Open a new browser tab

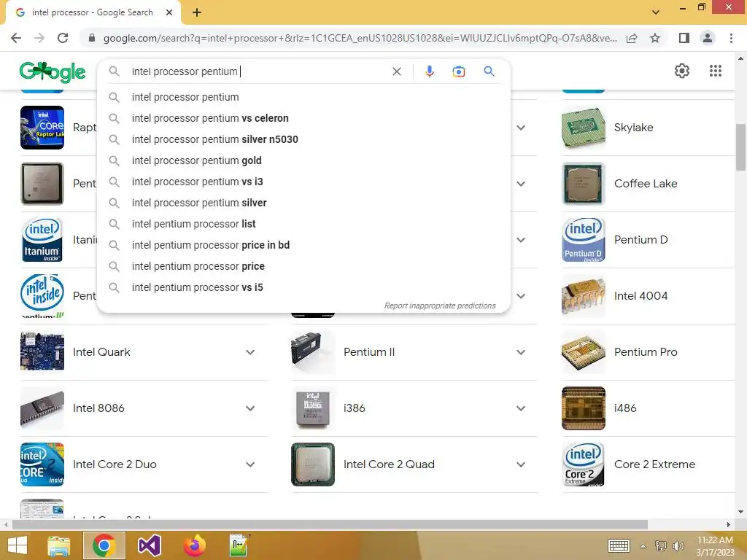(197, 12)
